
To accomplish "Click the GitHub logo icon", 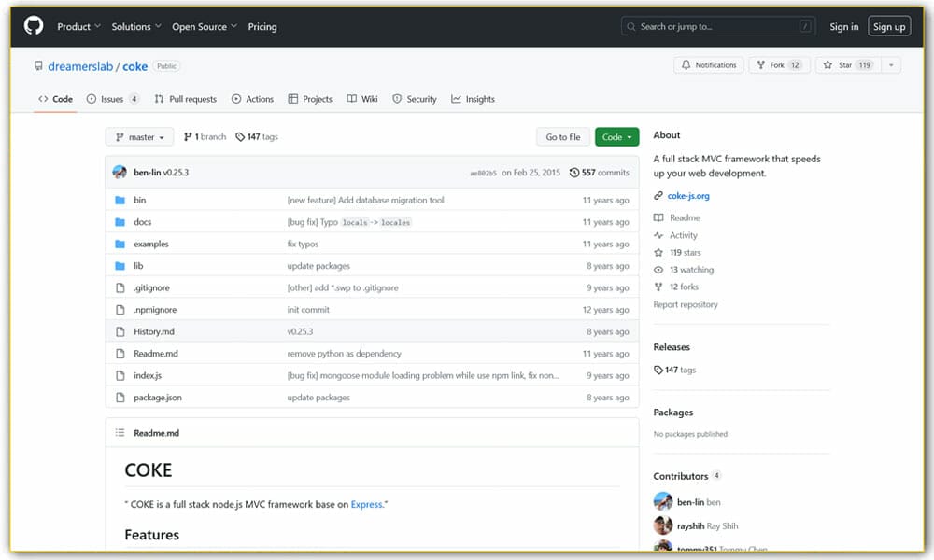I will [x=34, y=26].
